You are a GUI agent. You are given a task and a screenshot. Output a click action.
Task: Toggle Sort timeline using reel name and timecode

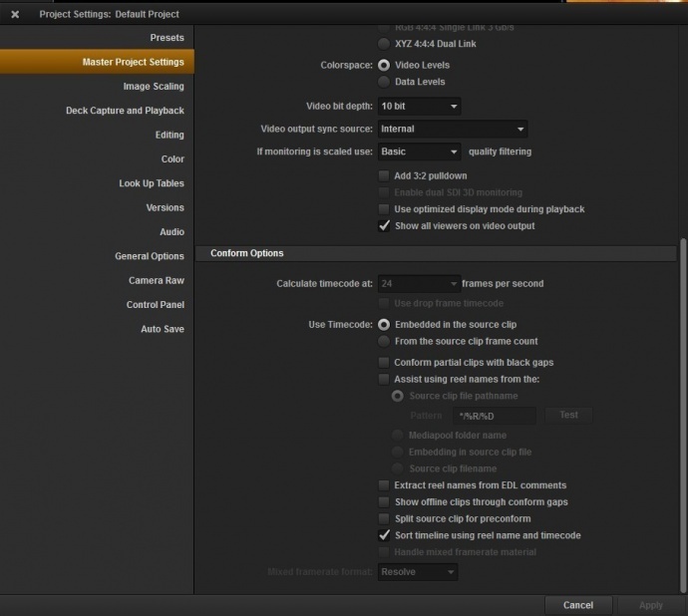pos(384,535)
